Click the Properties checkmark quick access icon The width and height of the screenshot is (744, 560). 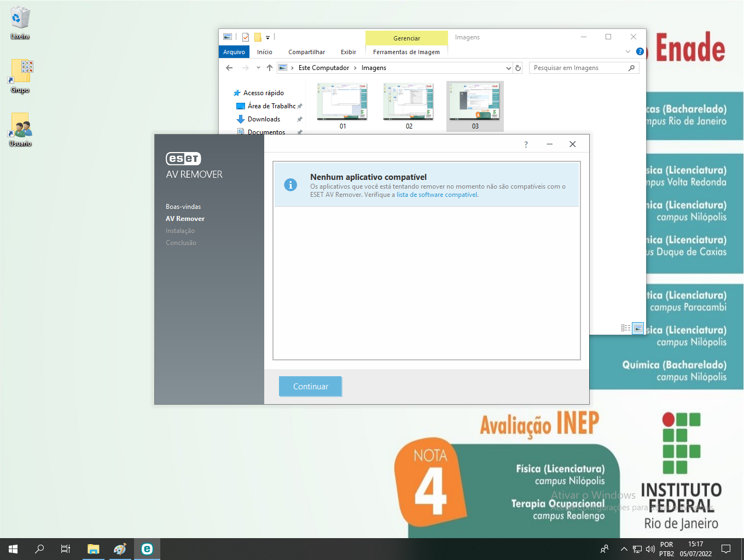tap(246, 37)
